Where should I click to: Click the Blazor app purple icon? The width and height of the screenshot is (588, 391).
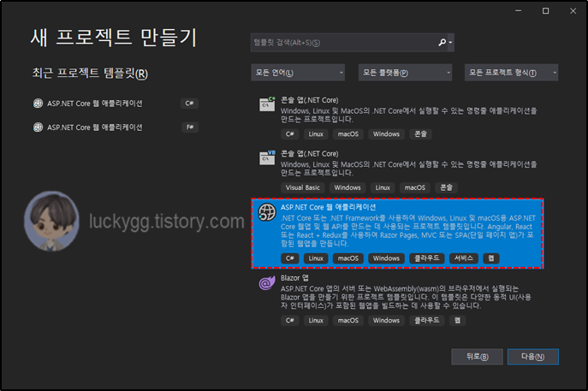(x=267, y=282)
